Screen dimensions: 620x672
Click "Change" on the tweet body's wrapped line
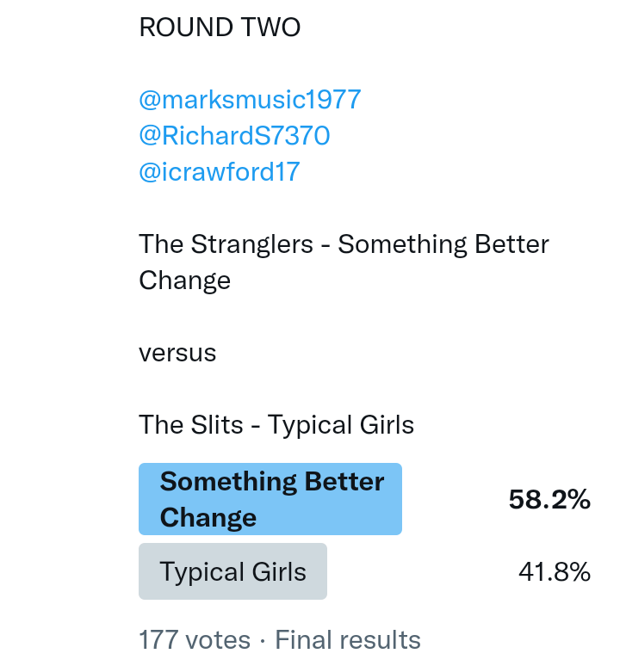click(x=184, y=281)
